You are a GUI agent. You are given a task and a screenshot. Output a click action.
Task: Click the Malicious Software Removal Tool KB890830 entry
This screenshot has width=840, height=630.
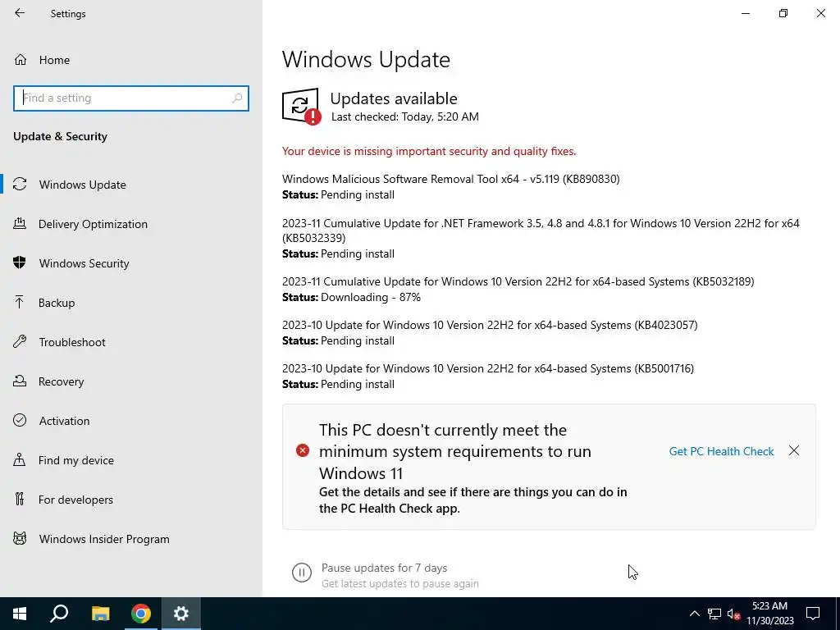[x=450, y=179]
